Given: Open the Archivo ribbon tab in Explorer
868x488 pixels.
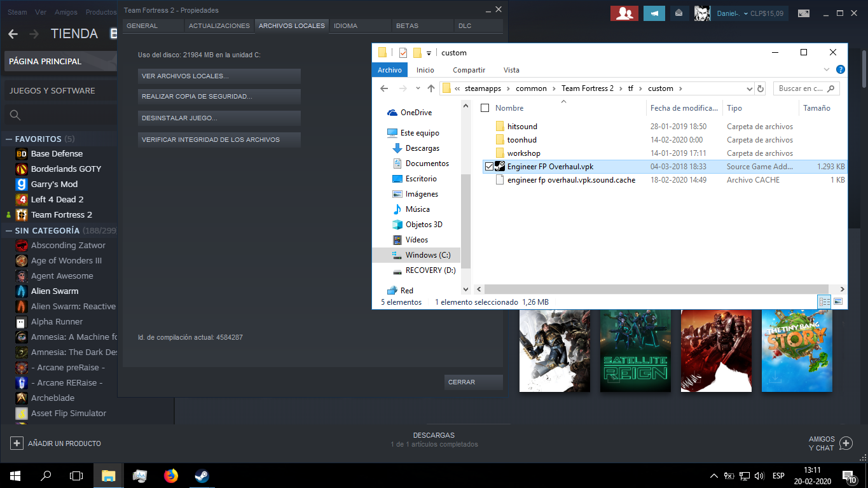Looking at the screenshot, I should [x=390, y=70].
